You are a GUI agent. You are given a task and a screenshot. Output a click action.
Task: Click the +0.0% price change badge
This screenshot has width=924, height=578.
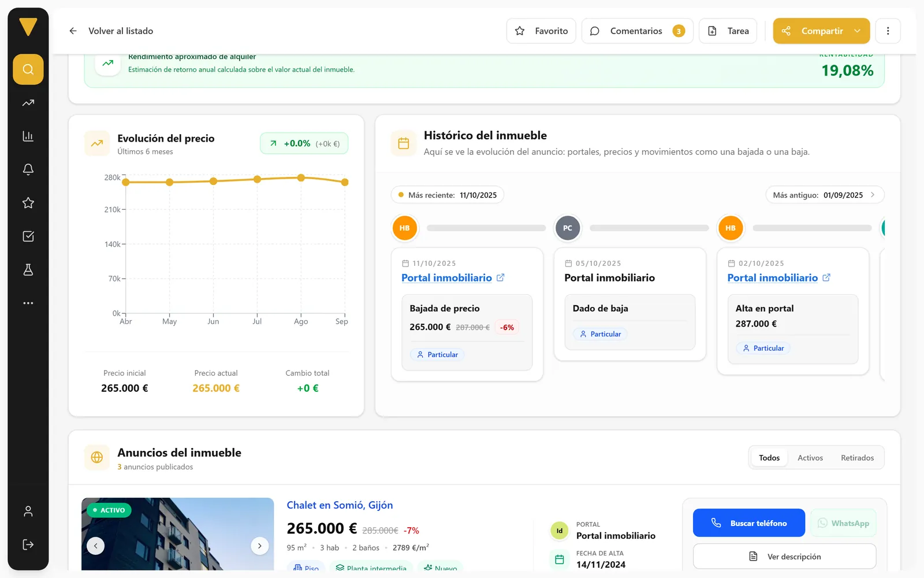(x=304, y=143)
